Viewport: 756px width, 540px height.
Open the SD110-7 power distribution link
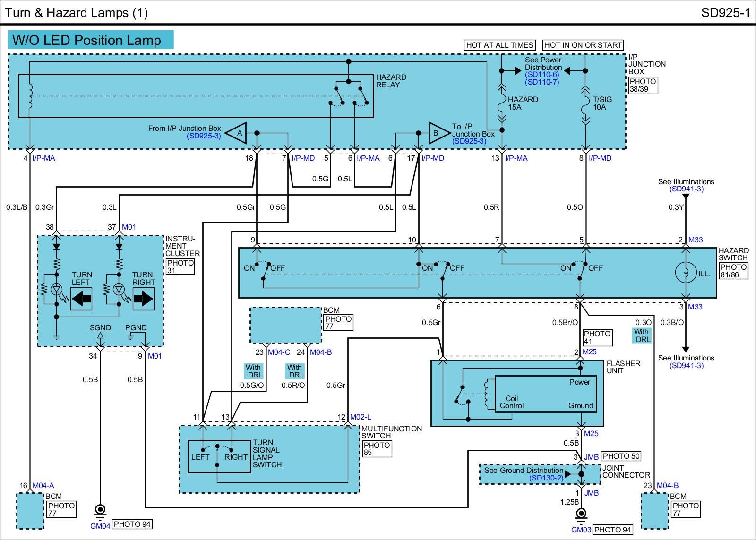542,82
